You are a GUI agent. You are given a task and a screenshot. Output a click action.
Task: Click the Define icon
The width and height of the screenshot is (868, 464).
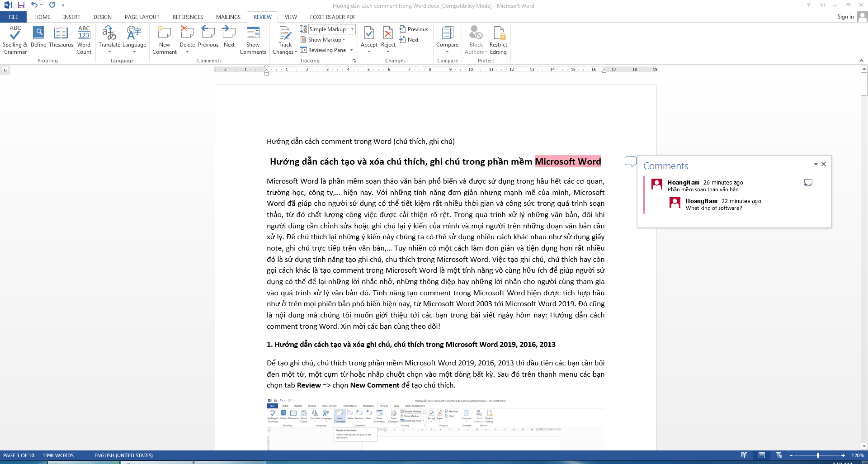(x=38, y=34)
